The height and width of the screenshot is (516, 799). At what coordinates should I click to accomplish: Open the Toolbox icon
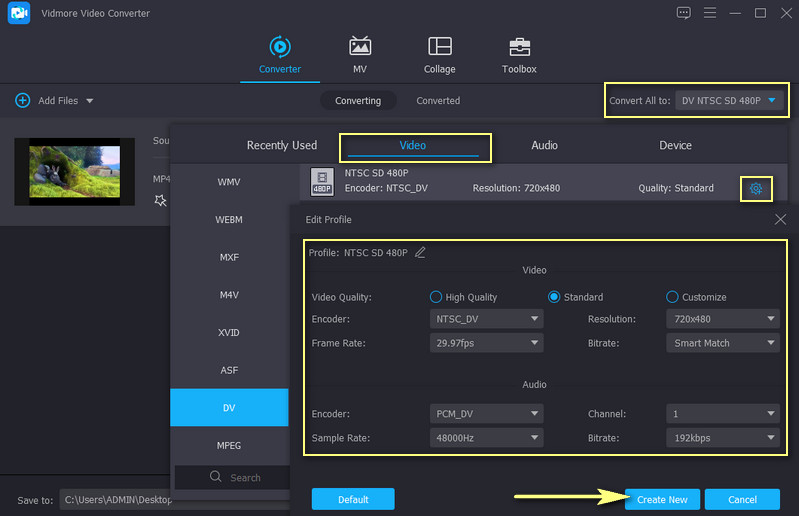click(519, 47)
